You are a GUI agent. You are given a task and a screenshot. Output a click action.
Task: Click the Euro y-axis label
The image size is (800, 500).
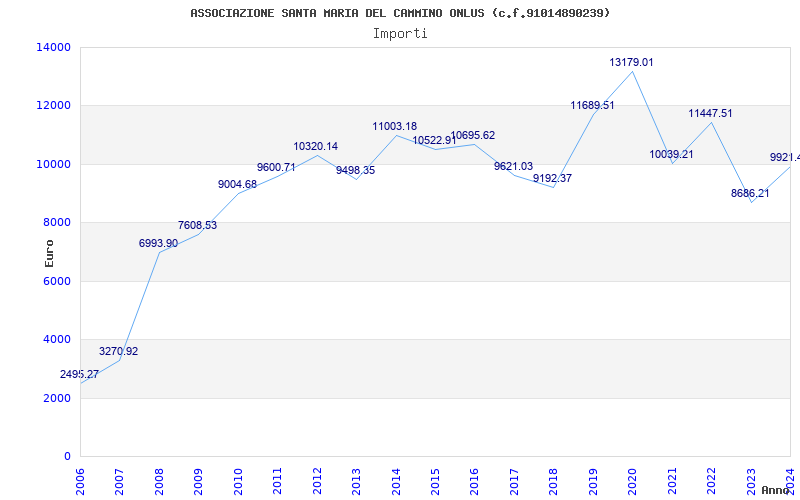[x=49, y=253]
